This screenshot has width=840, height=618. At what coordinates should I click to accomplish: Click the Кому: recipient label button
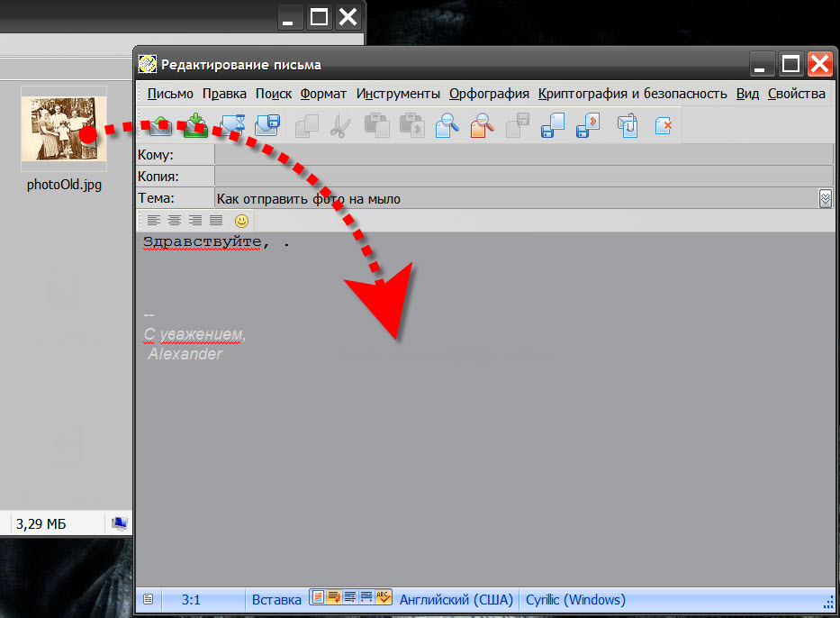(x=176, y=155)
